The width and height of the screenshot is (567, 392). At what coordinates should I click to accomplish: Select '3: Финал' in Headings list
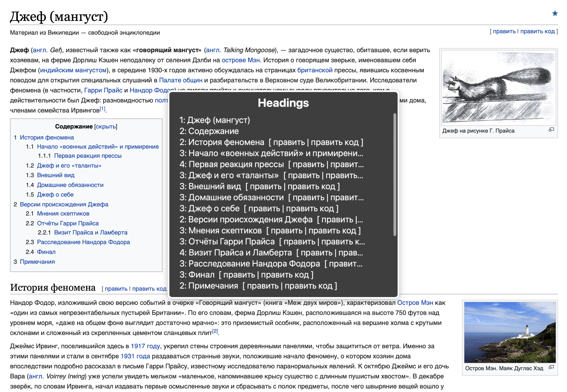point(246,275)
